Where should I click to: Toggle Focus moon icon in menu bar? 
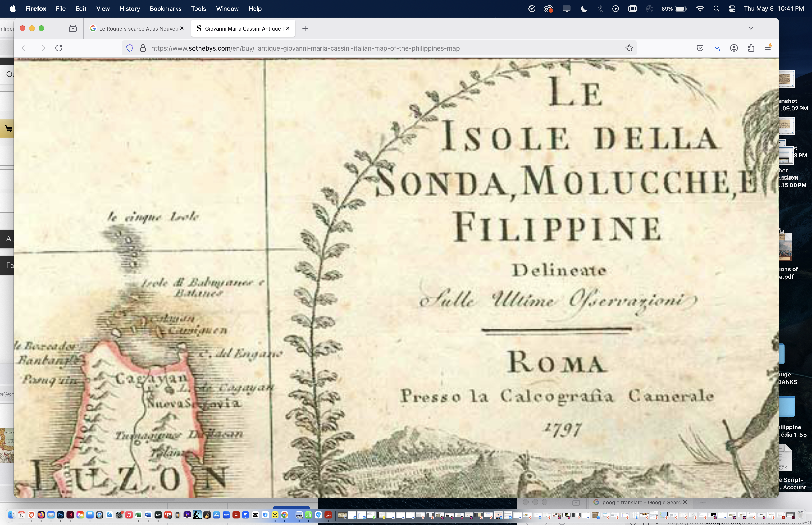point(584,8)
